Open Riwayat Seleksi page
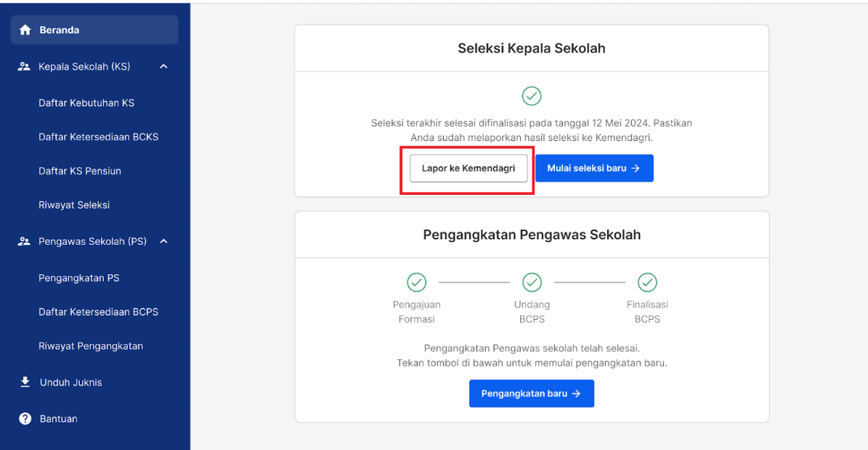This screenshot has height=450, width=868. coord(74,205)
